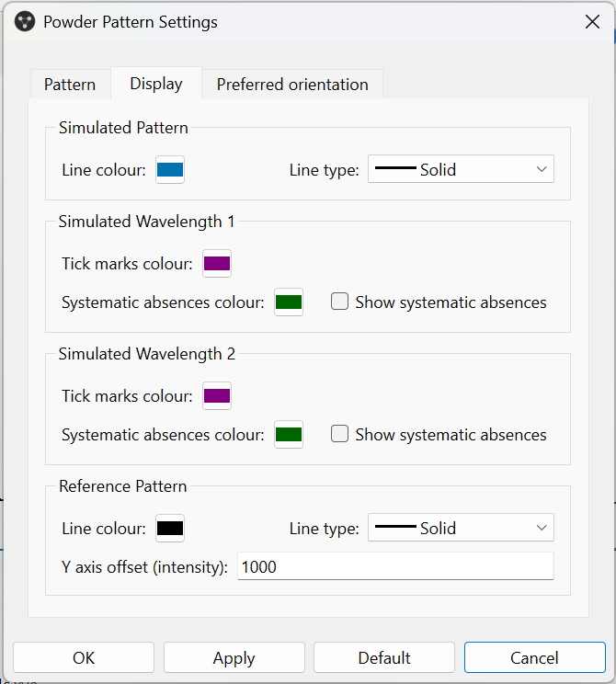Enable Show systematic absences for Wavelength 1
Screen dimensions: 616x684
tap(340, 302)
